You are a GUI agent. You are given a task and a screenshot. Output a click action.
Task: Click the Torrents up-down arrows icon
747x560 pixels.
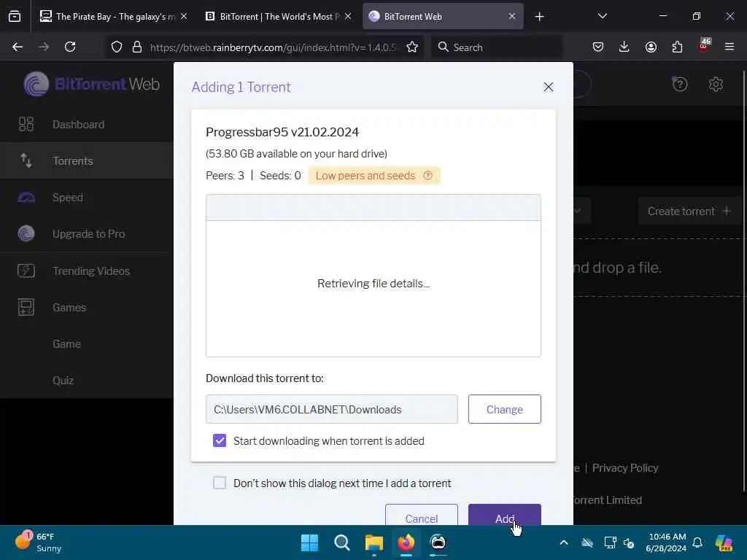coord(26,160)
